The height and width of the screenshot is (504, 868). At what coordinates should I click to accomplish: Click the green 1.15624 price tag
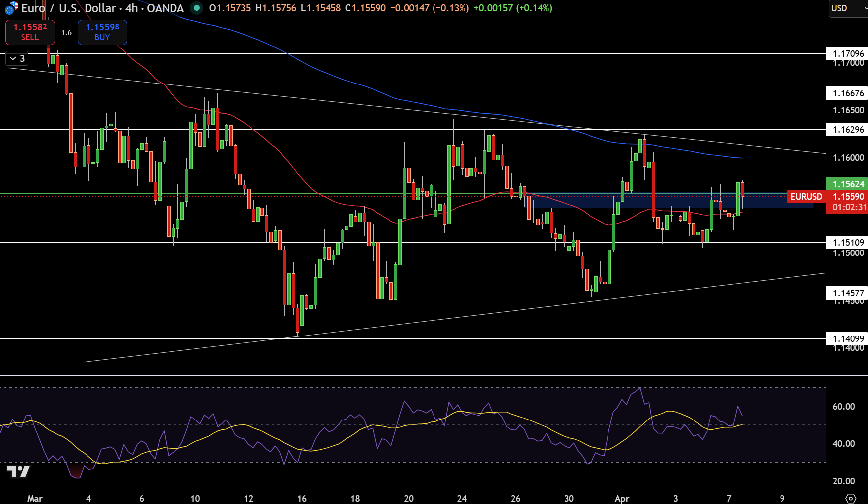coord(847,184)
